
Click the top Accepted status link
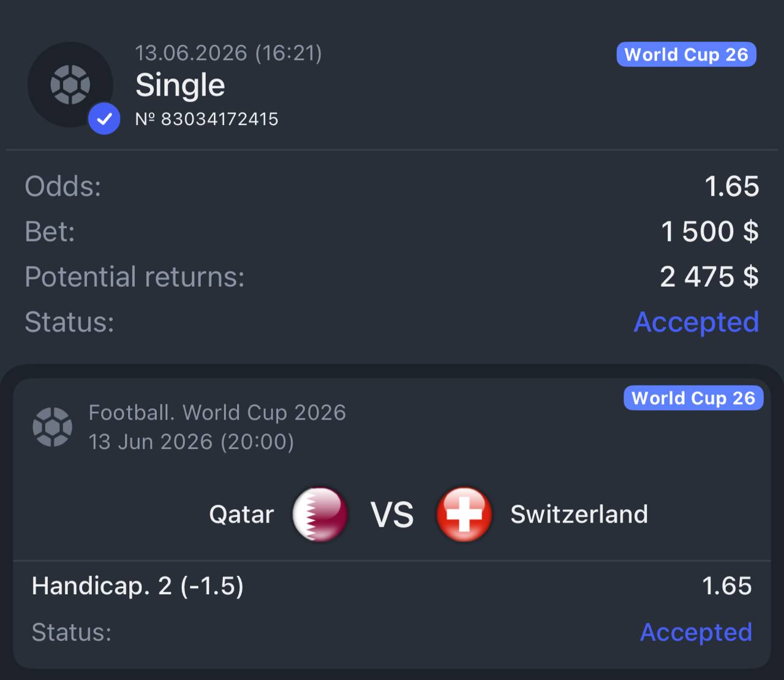coord(696,322)
